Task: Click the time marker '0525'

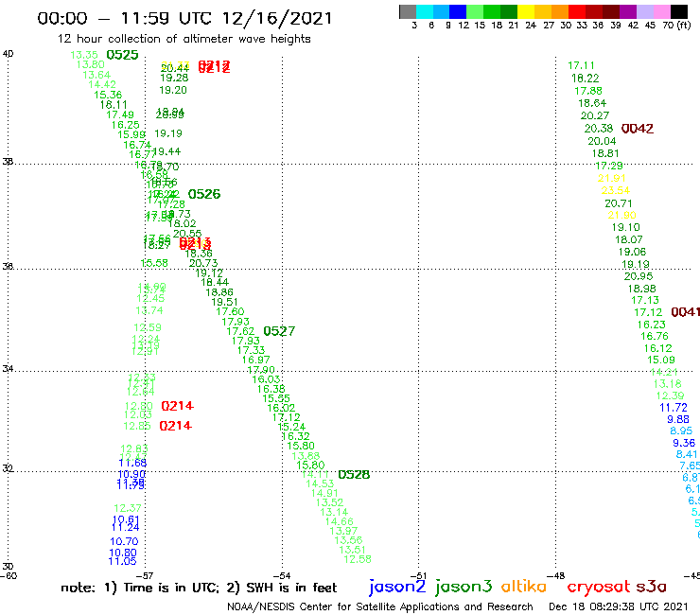Action: (x=122, y=55)
